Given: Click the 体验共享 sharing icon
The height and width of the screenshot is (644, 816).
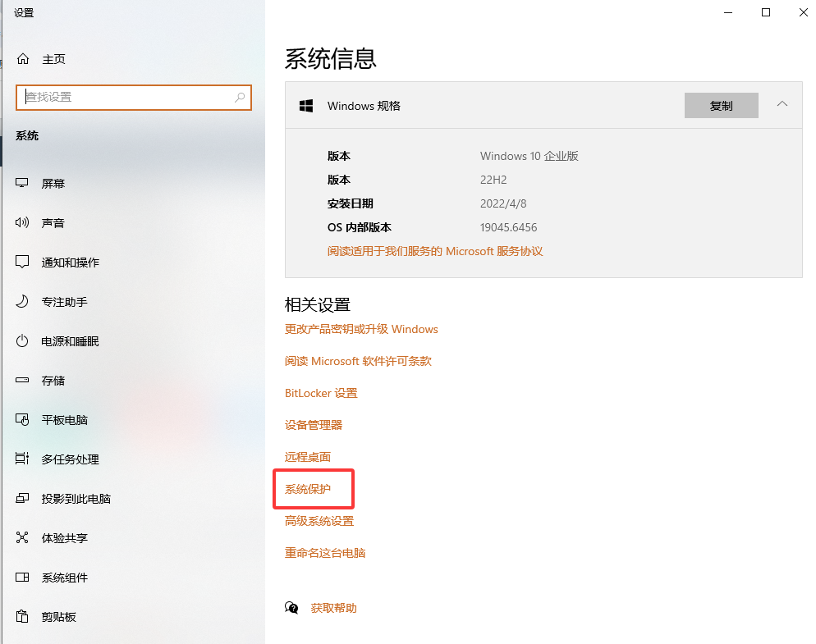Looking at the screenshot, I should point(22,537).
